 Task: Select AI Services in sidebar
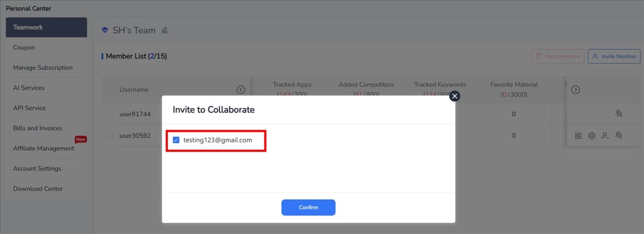coord(46,88)
